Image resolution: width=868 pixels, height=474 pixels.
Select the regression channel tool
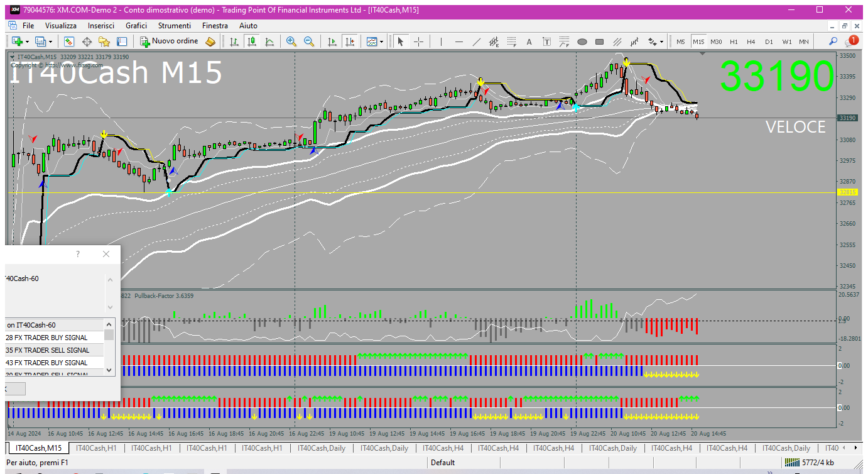[x=635, y=41]
